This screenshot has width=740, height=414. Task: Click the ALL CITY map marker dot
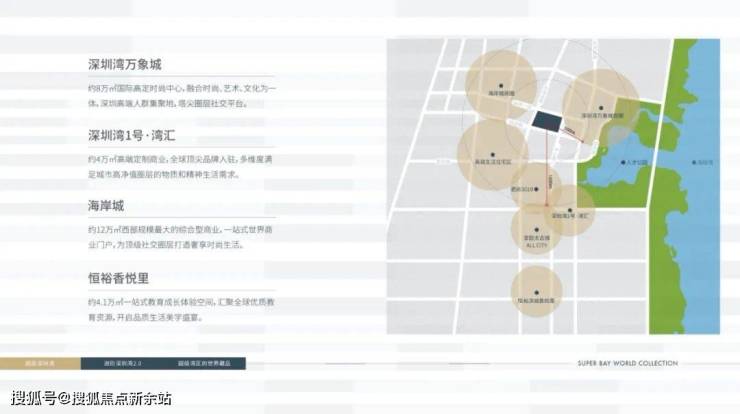click(x=536, y=230)
